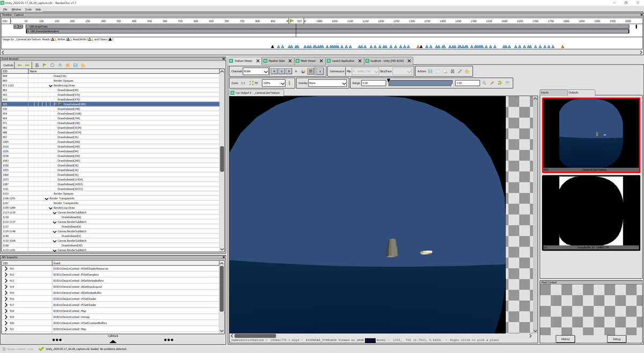Select the TempBuffer output thumbnail
The width and height of the screenshot is (644, 353).
[x=591, y=213]
